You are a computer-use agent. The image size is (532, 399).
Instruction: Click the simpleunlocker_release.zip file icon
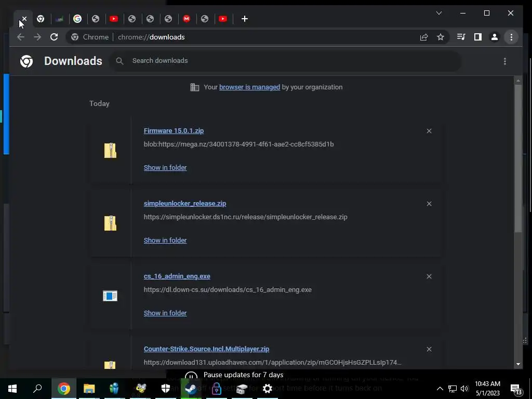110,223
